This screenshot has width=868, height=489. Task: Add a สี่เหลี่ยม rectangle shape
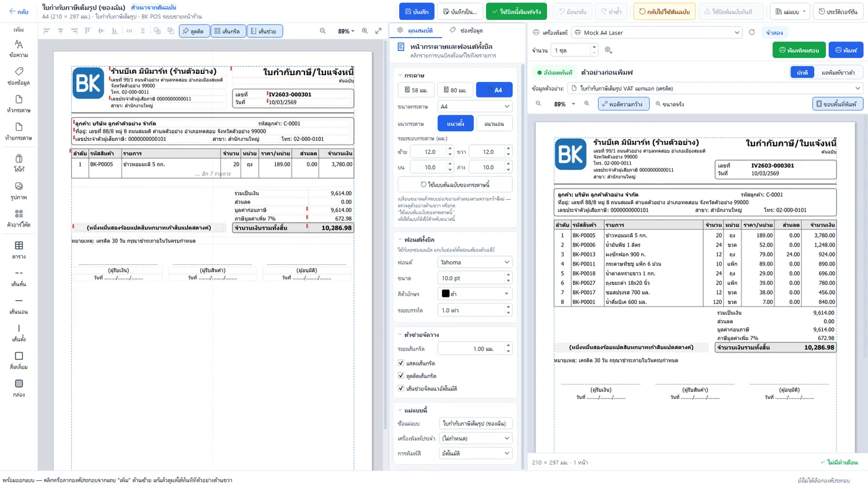(x=19, y=361)
